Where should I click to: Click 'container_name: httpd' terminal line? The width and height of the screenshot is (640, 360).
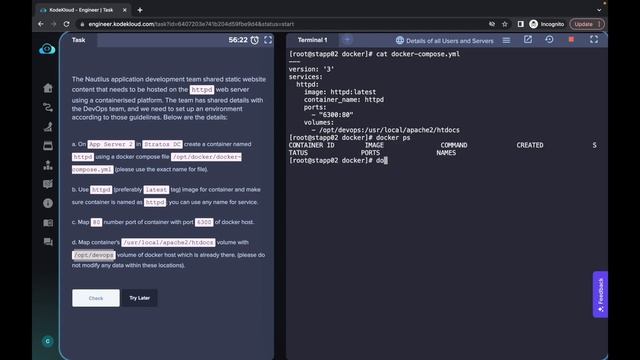tap(344, 100)
